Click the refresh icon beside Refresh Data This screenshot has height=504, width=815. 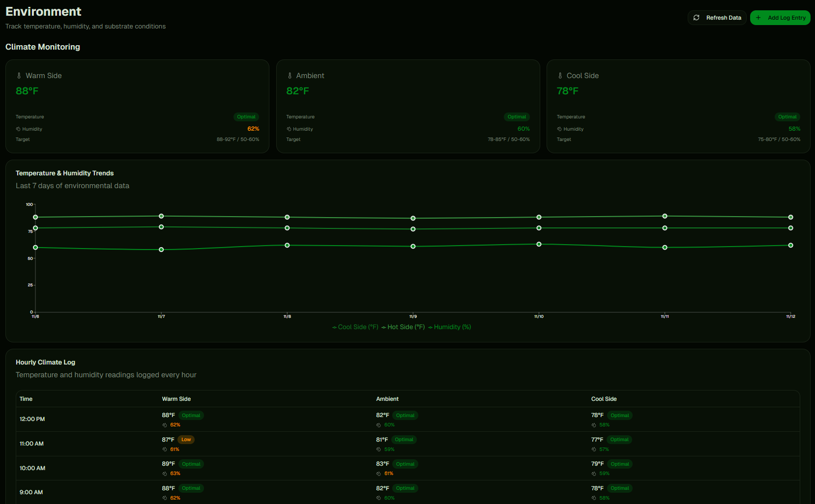coord(697,18)
